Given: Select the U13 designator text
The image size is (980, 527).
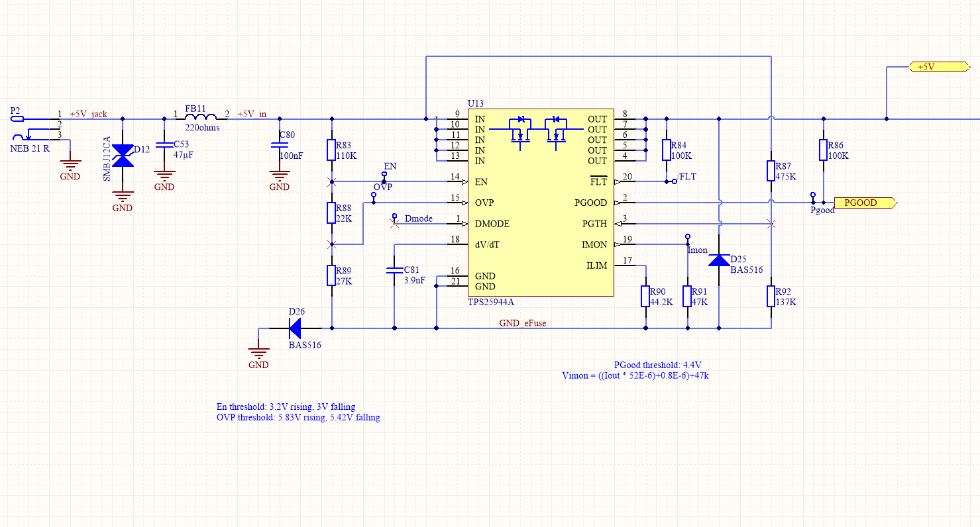Looking at the screenshot, I should pyautogui.click(x=476, y=104).
